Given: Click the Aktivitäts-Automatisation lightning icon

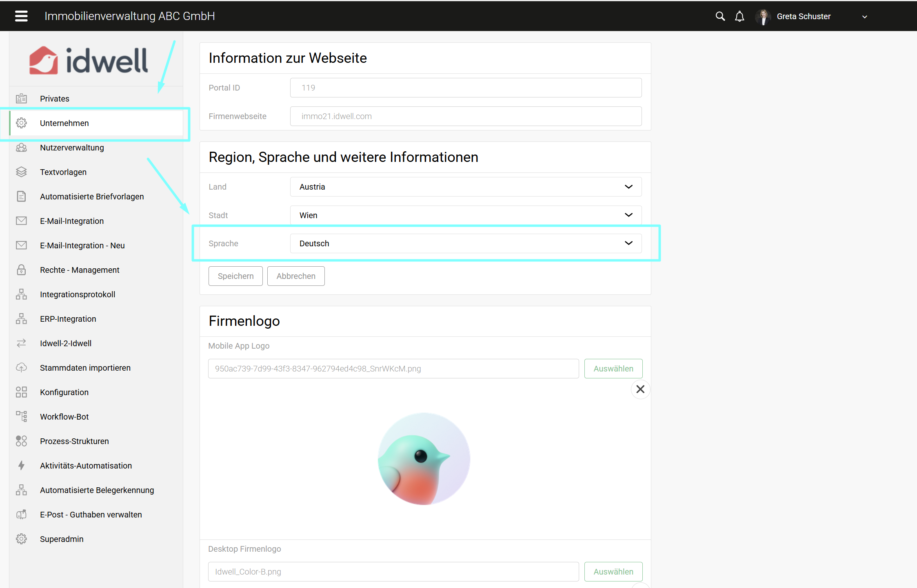Looking at the screenshot, I should 21,465.
